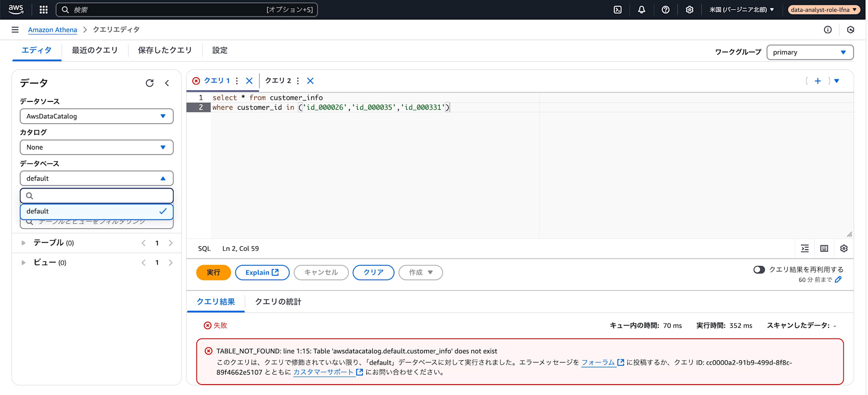Collapse the database default dropdown
Screen dimensions: 868x395
pyautogui.click(x=96, y=178)
